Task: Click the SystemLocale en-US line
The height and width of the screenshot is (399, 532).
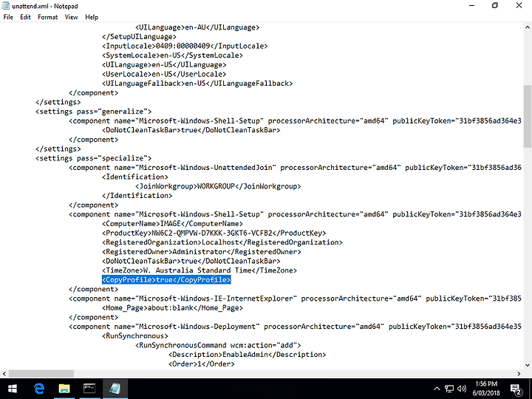Action: coord(172,55)
